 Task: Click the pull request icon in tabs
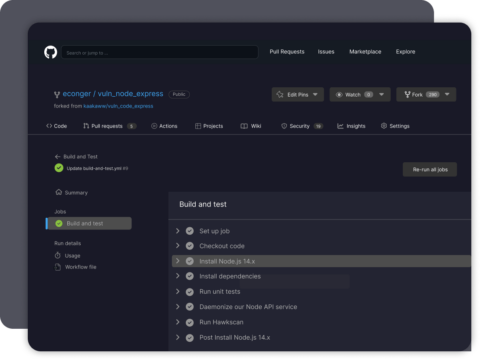86,126
